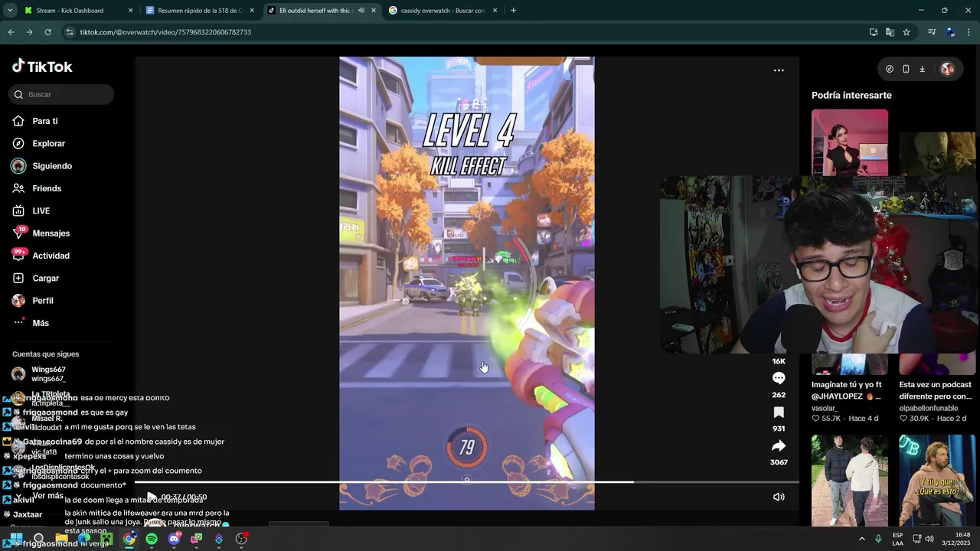Open 'Imagínate tú y yo ft' video
980x551 pixels.
pos(847,390)
